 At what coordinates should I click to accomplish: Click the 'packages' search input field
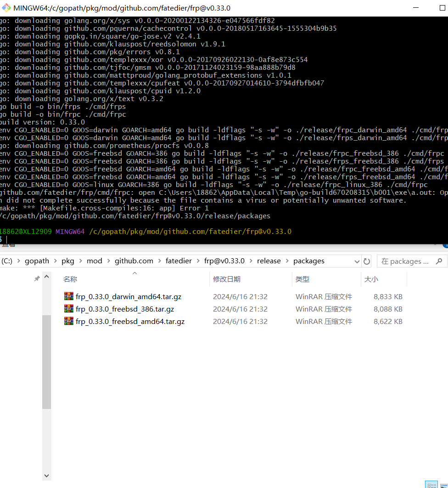click(x=405, y=261)
